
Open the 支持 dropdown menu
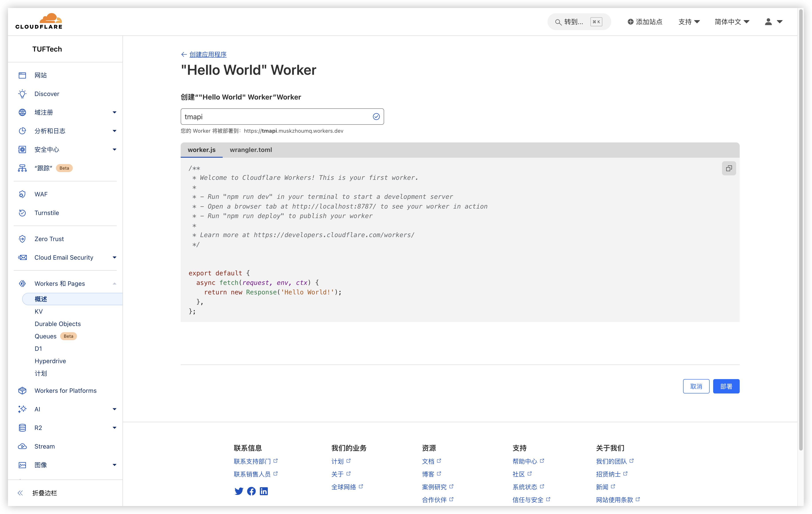tap(689, 22)
